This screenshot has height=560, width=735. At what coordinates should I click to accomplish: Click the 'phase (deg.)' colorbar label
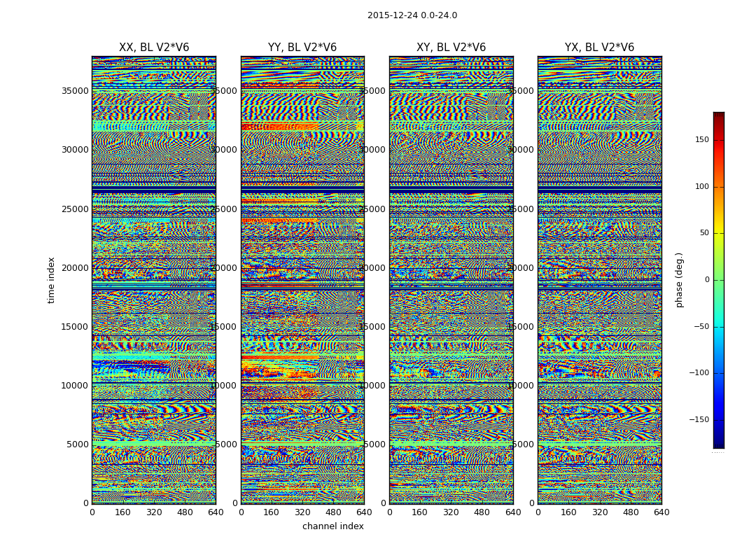(x=679, y=280)
